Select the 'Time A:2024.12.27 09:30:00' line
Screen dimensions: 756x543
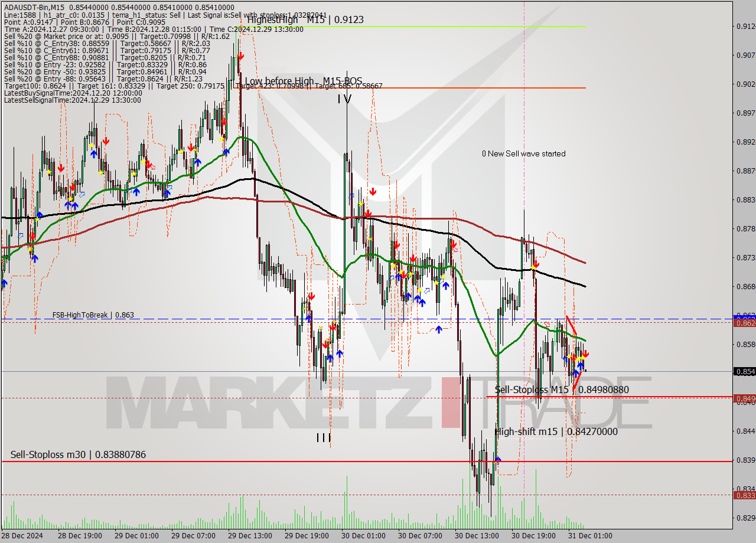click(154, 29)
